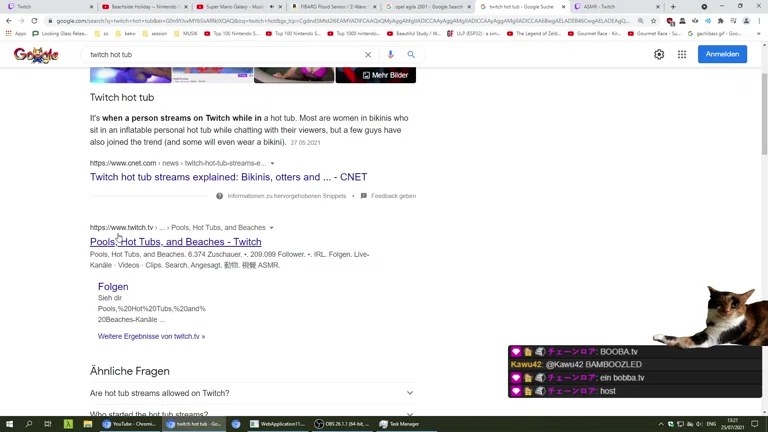Screen dimensions: 768x432
Task: Expand "Are hot tub streams allowed on Twitch?"
Action: 409,393
